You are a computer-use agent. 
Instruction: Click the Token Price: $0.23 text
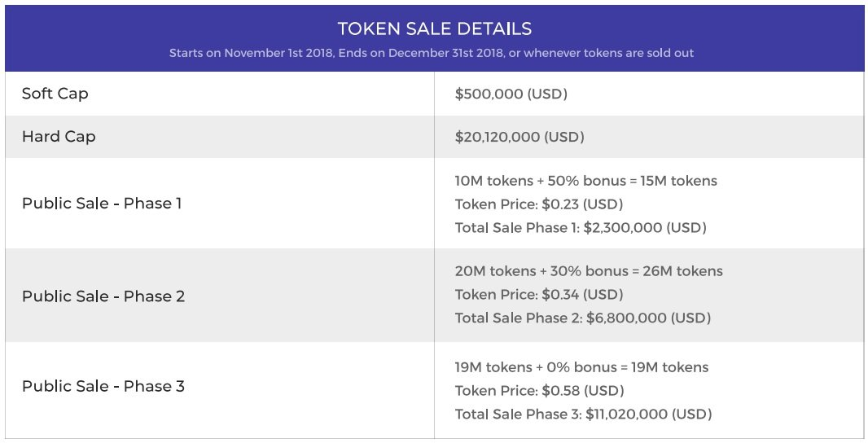[x=539, y=204]
